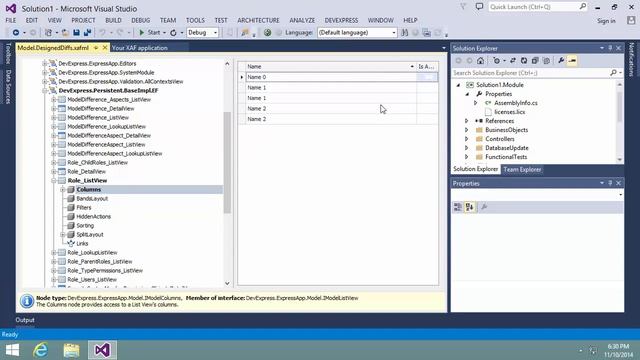
Task: Click the Alphabetical sort icon in Properties
Action: (x=469, y=207)
